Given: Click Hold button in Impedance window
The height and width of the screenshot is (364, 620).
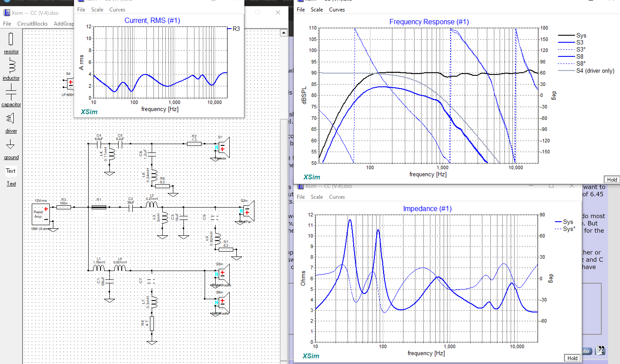Looking at the screenshot, I should [x=572, y=358].
